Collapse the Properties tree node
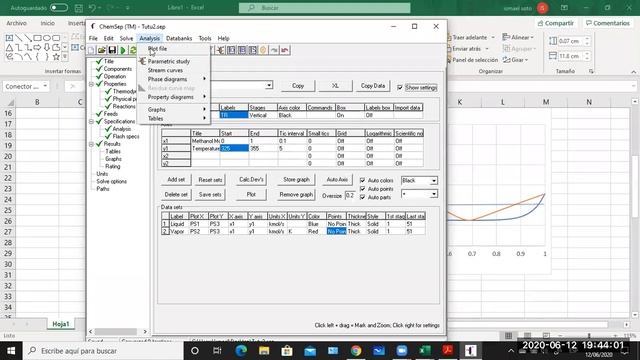The image size is (640, 360). pos(91,84)
